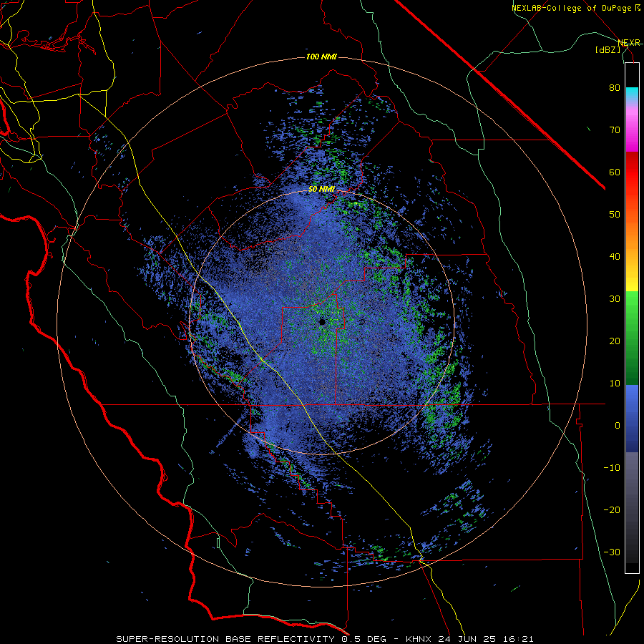Click the -10 value on the dBZ scale
This screenshot has width=644, height=644.
(612, 468)
